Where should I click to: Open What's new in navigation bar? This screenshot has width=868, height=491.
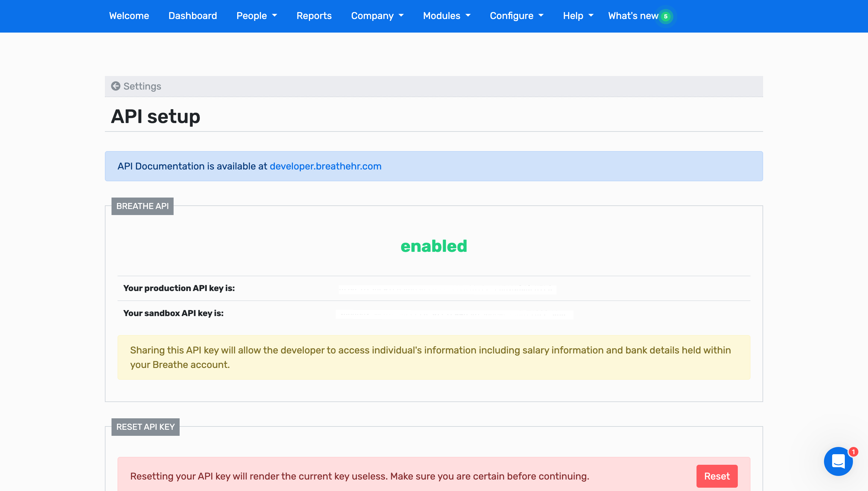point(633,16)
